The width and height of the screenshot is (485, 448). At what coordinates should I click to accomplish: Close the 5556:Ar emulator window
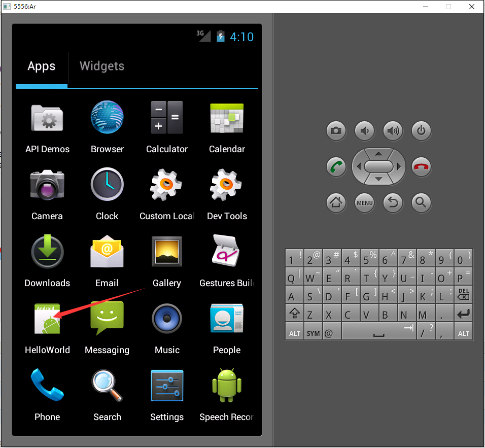(x=472, y=7)
